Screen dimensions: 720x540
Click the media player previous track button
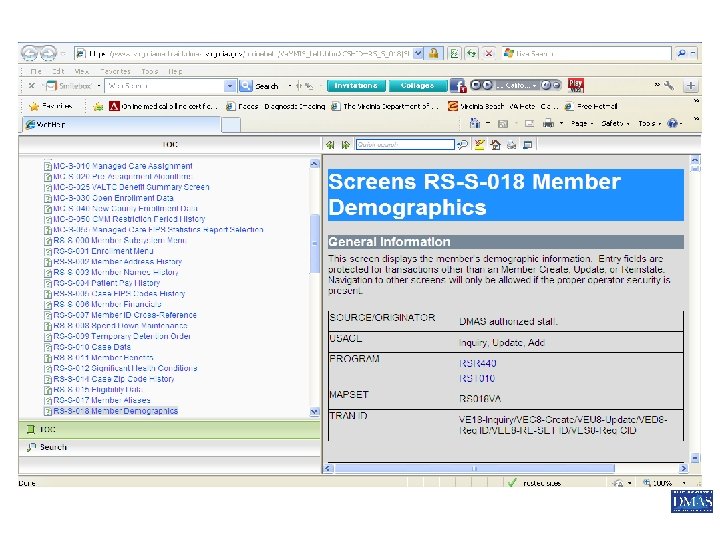click(x=475, y=85)
